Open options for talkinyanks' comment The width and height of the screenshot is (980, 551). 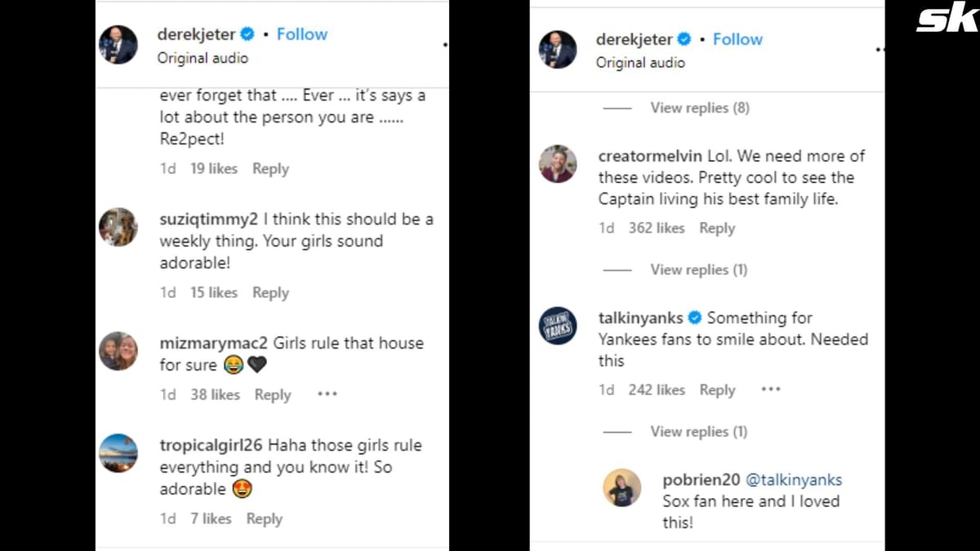770,389
